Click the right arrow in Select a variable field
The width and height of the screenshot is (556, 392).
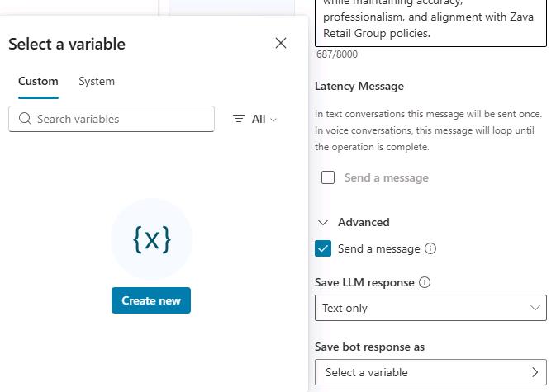coord(535,372)
